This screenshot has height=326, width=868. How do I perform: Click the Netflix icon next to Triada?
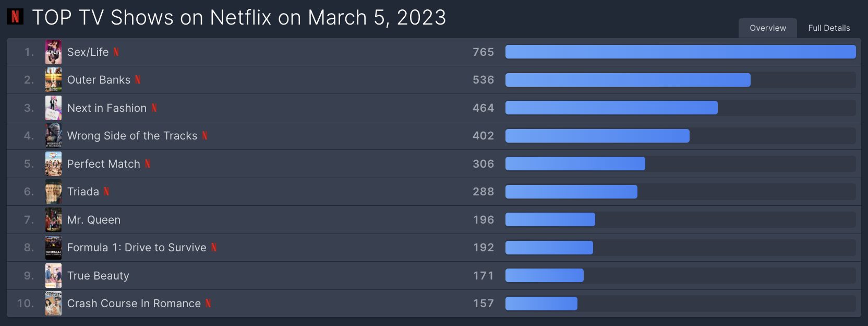106,192
